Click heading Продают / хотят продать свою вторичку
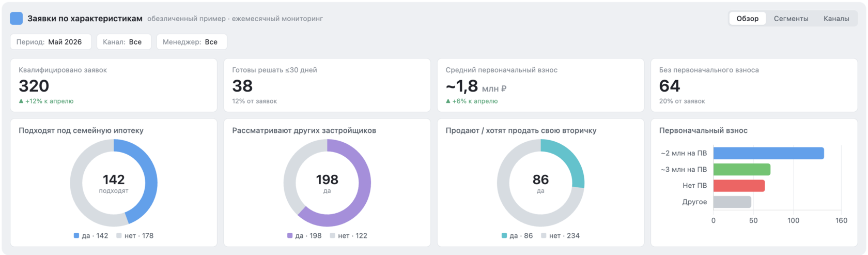The image size is (868, 255). (521, 130)
